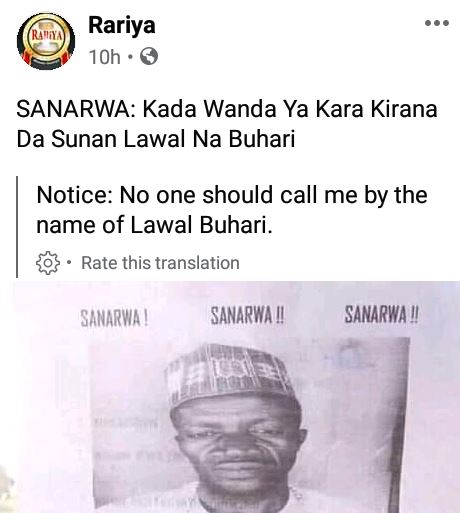This screenshot has width=460, height=513.
Task: Open the three-dot post options menu
Action: 437,23
